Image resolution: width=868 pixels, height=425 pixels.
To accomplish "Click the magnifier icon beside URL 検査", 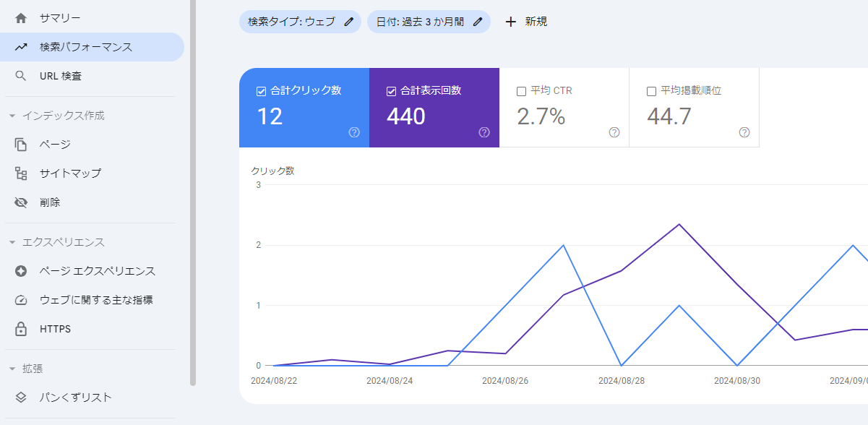I will point(21,76).
